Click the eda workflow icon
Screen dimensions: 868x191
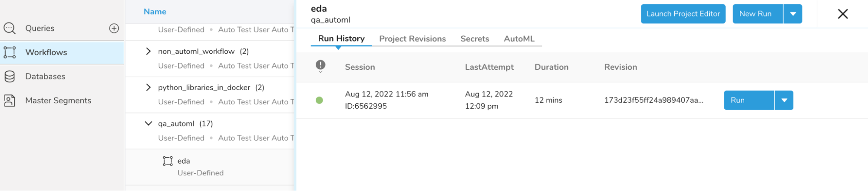pos(168,161)
